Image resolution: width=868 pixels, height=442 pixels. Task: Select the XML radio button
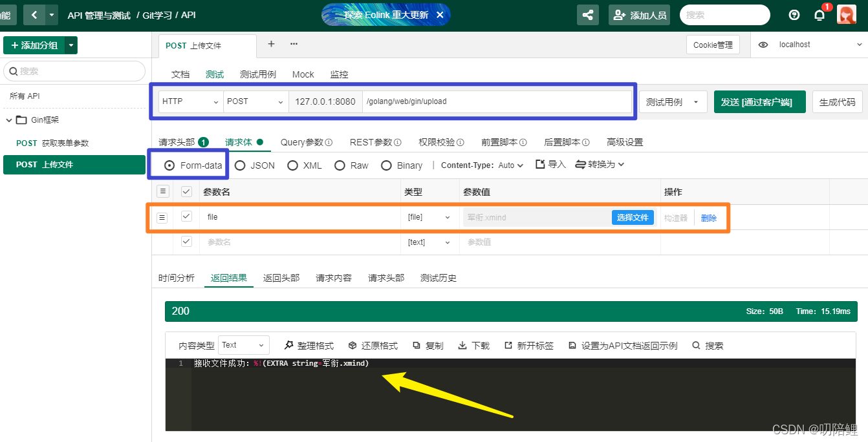[x=292, y=165]
